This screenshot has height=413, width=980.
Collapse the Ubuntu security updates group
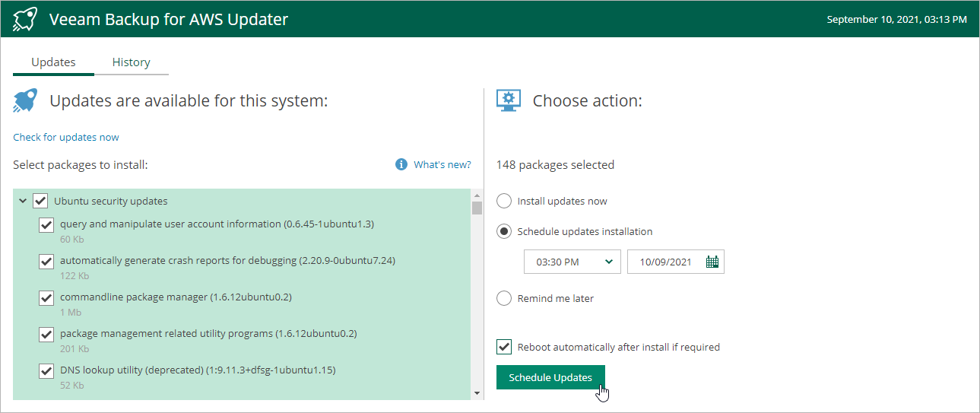pos(23,202)
